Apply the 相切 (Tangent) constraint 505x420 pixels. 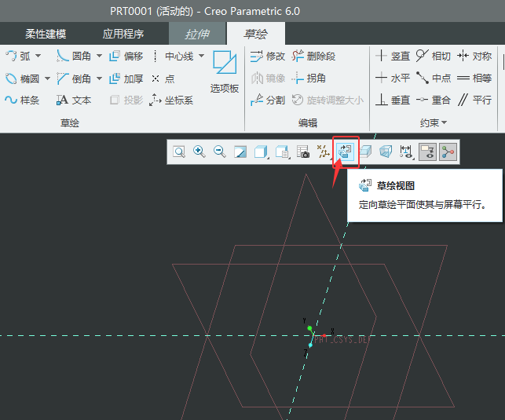(x=434, y=56)
